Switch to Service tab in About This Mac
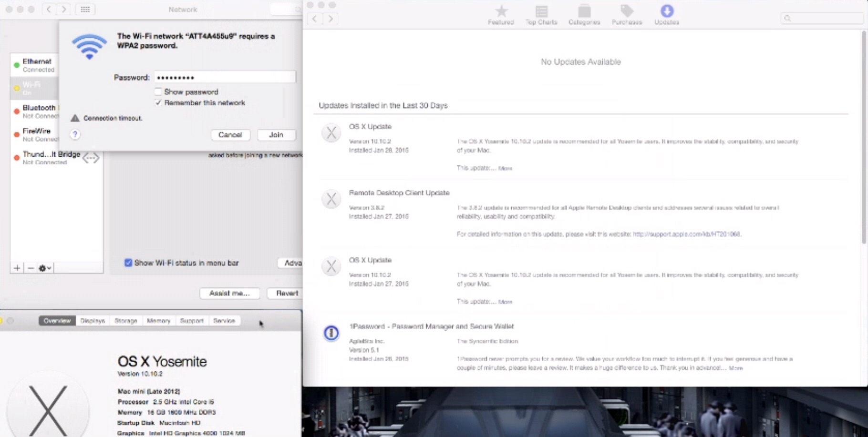The height and width of the screenshot is (437, 868). click(x=224, y=321)
